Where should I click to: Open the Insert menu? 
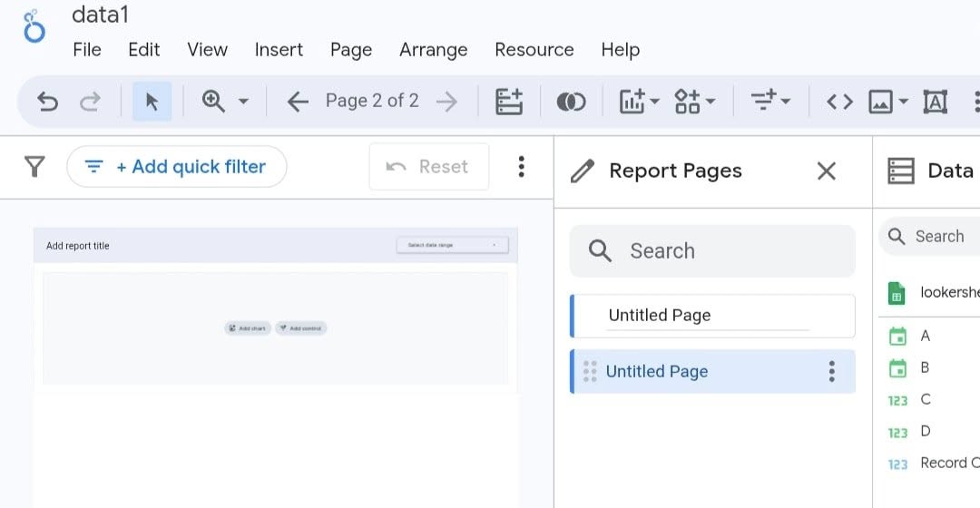(x=279, y=50)
